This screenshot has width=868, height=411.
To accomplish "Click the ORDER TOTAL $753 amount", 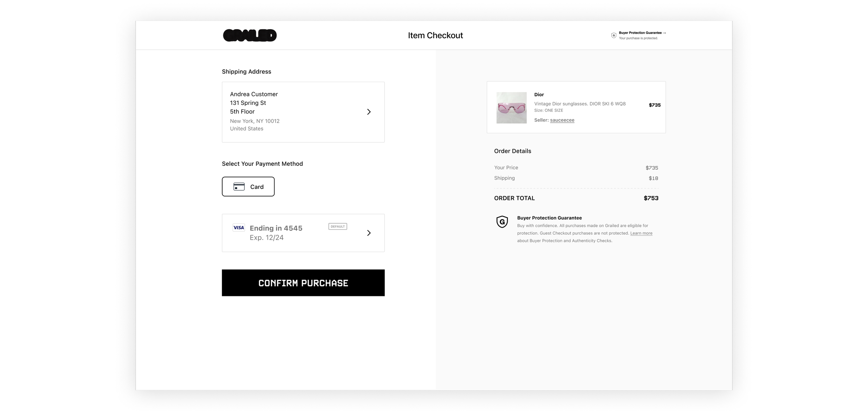I will click(651, 198).
